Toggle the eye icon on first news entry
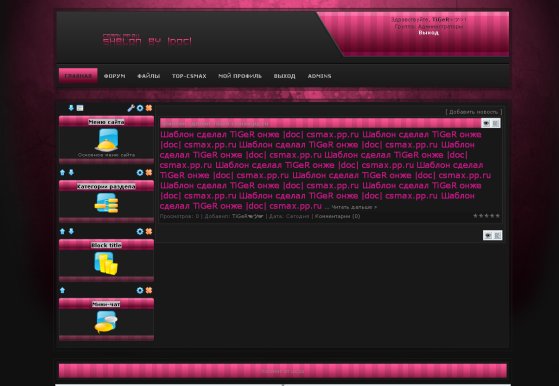Screen dimensions: 559x386 coord(486,123)
